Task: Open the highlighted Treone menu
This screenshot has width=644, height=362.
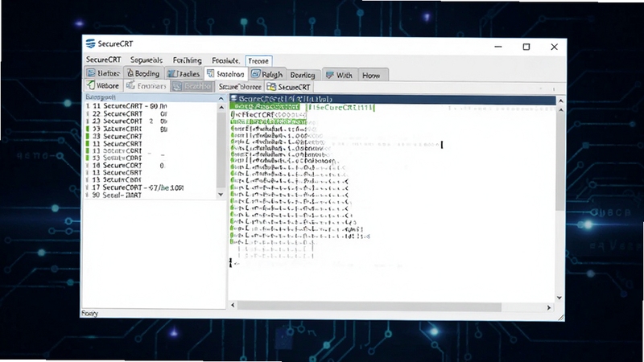Action: tap(258, 61)
